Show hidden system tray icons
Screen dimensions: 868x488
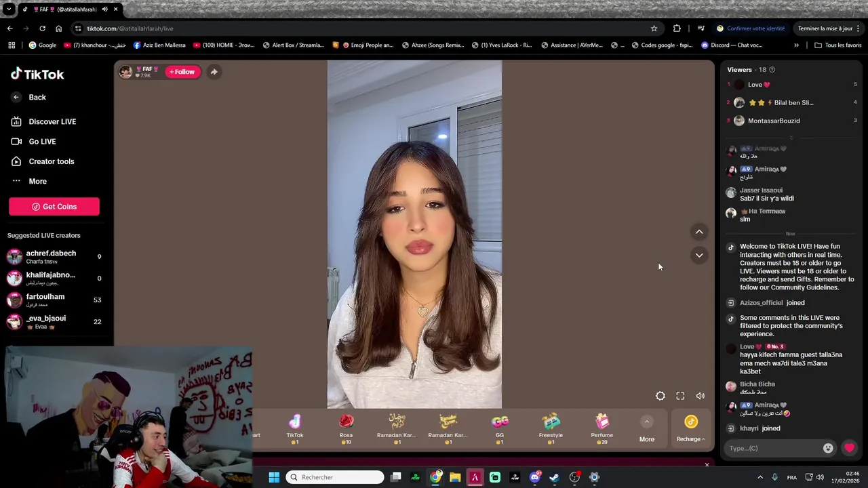(760, 477)
